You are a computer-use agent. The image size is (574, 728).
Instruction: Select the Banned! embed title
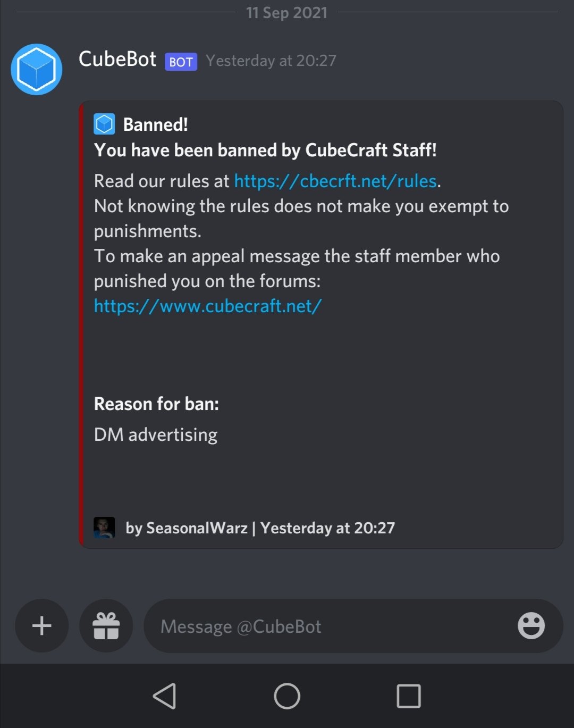click(x=156, y=124)
